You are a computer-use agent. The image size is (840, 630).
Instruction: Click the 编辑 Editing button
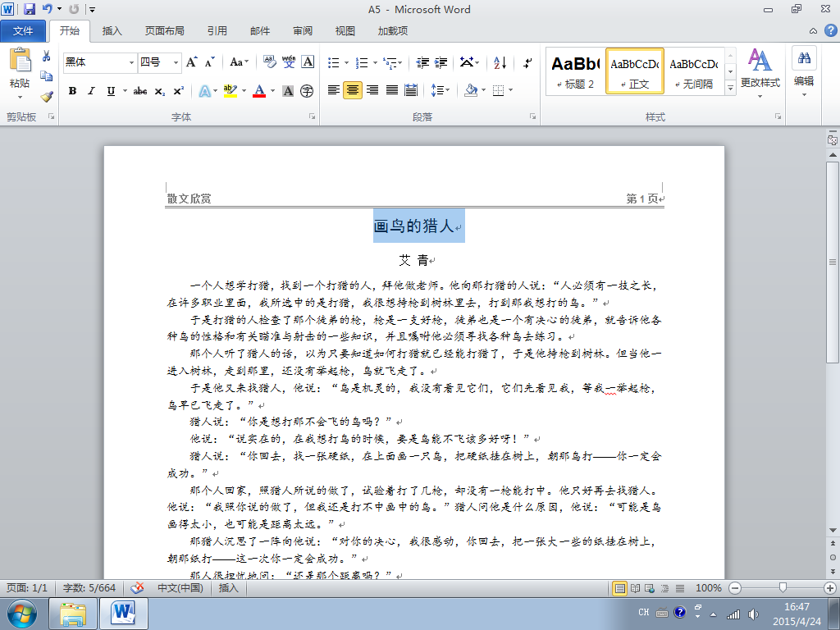point(804,73)
